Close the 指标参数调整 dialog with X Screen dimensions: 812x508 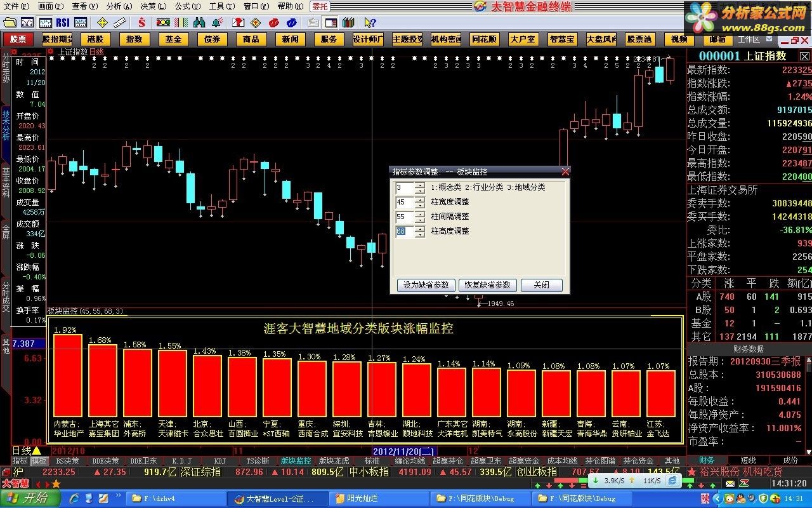click(x=565, y=171)
